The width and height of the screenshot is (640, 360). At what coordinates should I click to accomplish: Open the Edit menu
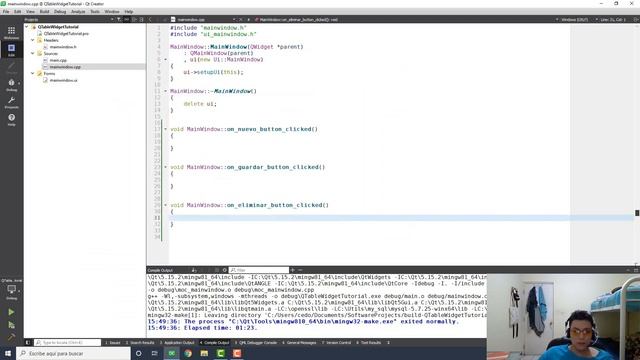point(18,11)
